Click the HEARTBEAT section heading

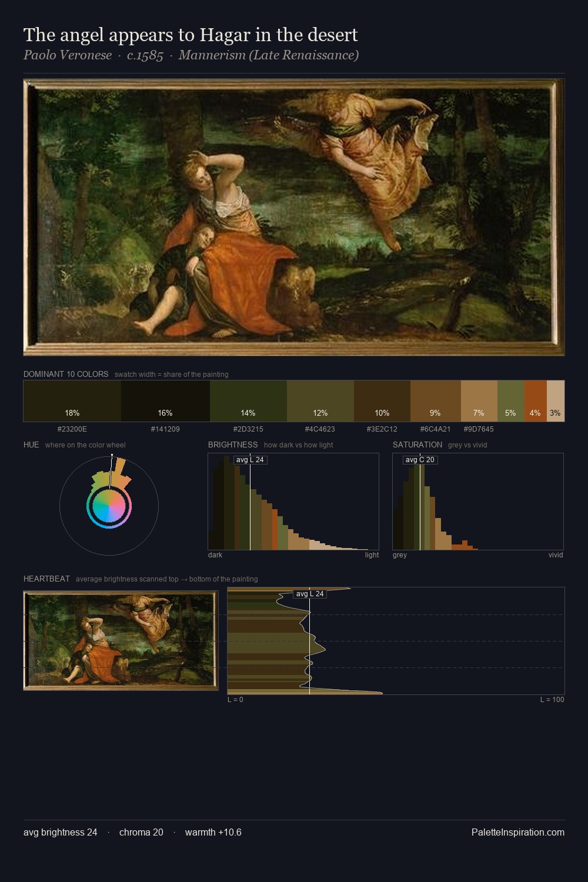pos(46,579)
